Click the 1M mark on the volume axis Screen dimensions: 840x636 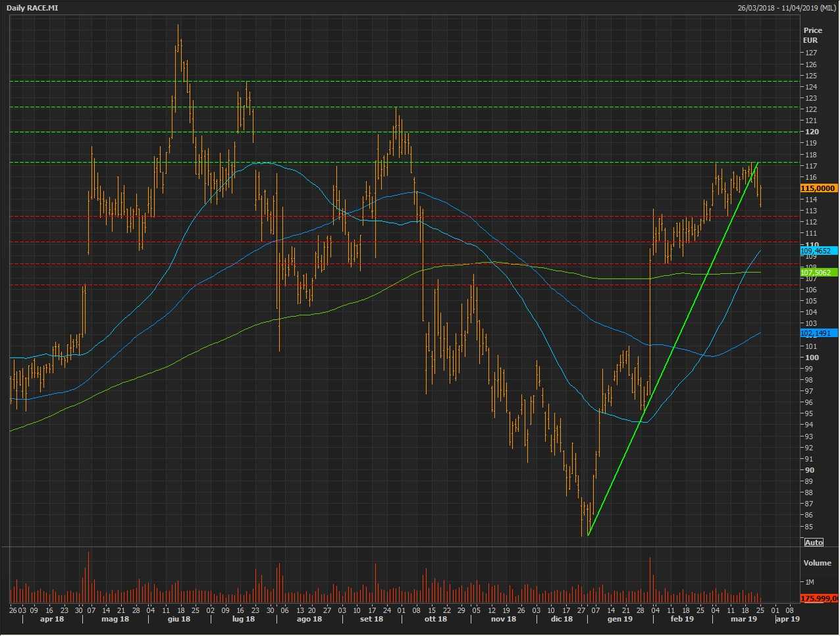(x=810, y=582)
